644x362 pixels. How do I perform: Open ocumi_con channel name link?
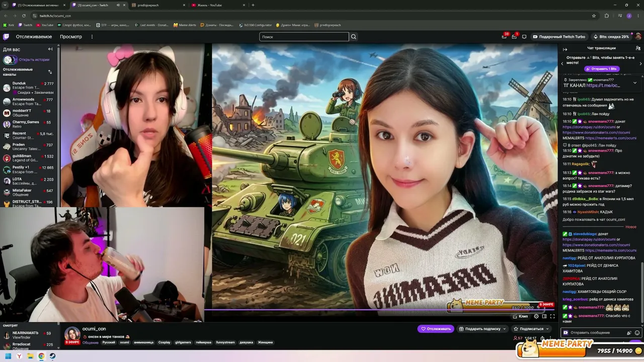(x=94, y=329)
